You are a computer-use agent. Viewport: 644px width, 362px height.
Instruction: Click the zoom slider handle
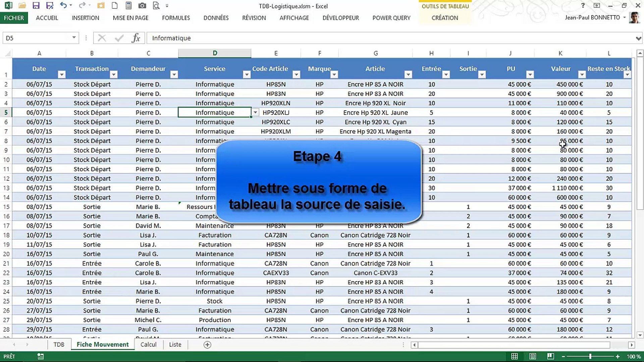click(x=590, y=356)
